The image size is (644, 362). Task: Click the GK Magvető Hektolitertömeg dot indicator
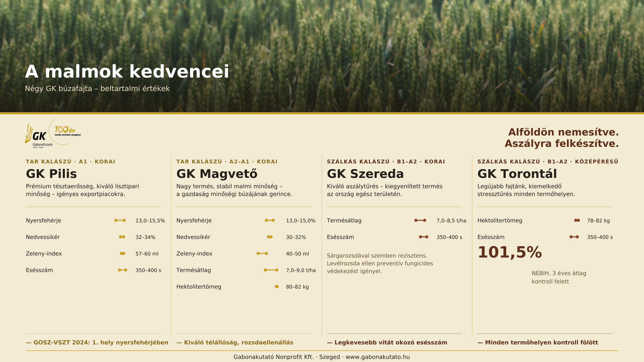point(277,286)
